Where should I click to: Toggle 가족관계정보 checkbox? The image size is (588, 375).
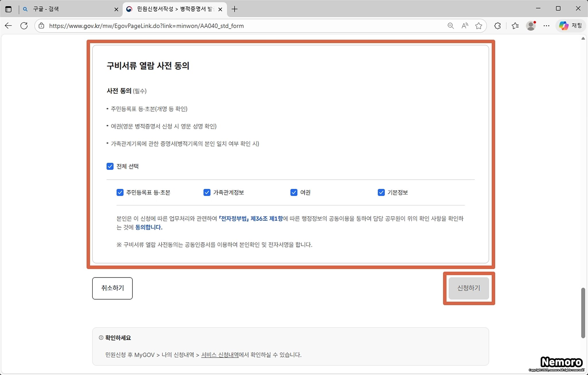pyautogui.click(x=207, y=192)
